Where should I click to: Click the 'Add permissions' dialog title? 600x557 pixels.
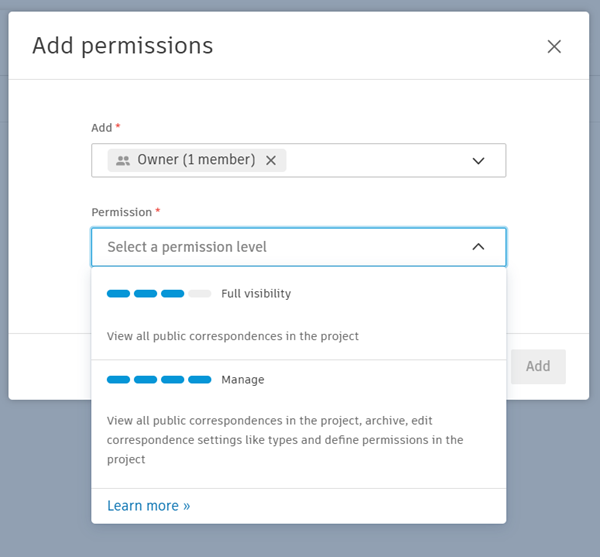point(122,45)
